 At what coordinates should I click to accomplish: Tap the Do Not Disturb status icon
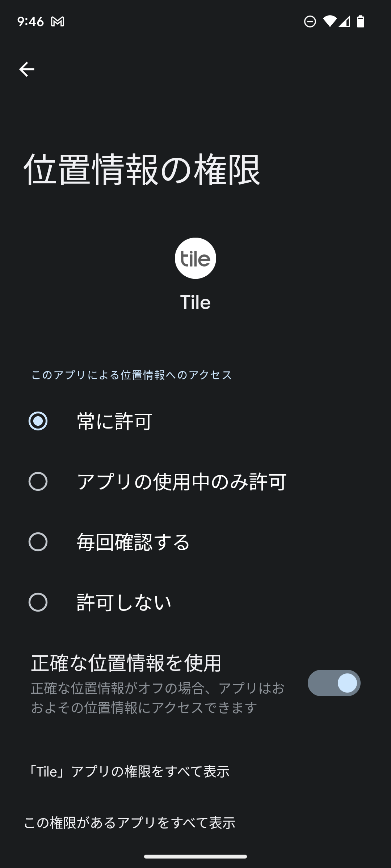click(310, 22)
